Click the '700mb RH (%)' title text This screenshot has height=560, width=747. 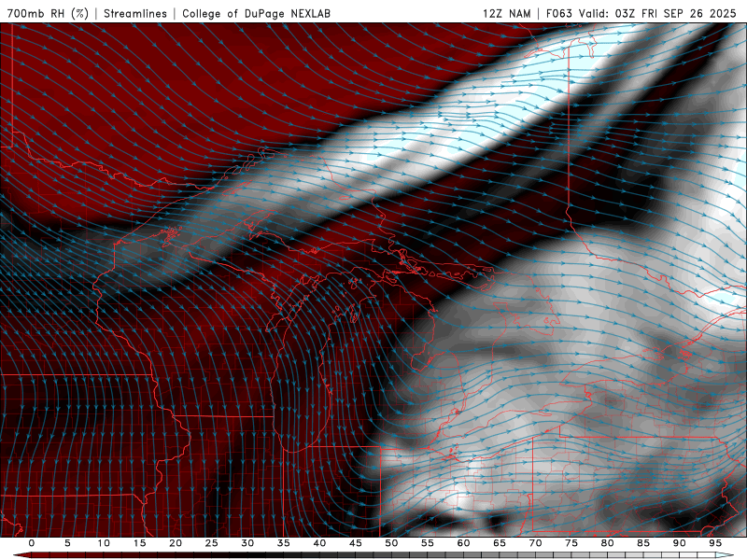point(48,13)
